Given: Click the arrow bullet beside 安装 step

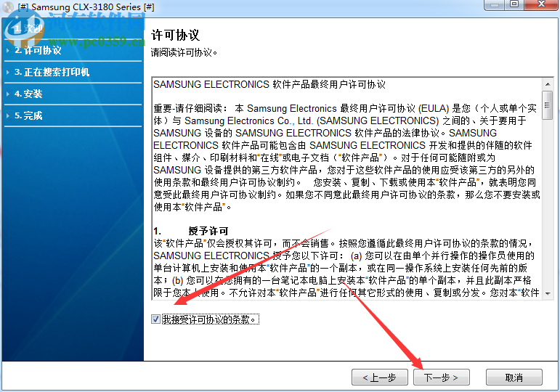Looking at the screenshot, I should coord(8,94).
